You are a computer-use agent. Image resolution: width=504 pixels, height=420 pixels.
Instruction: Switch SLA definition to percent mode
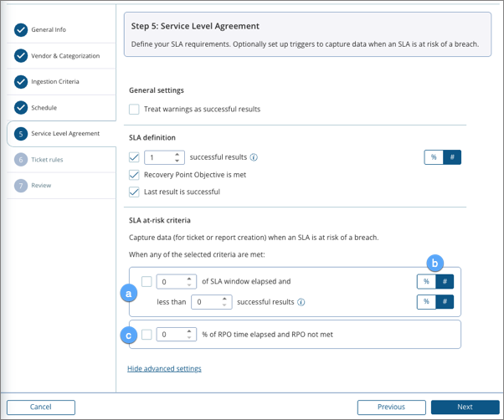(x=434, y=157)
